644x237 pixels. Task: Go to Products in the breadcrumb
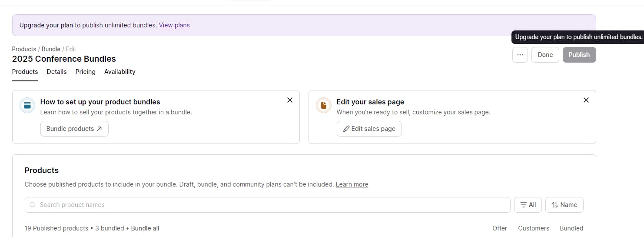point(24,49)
